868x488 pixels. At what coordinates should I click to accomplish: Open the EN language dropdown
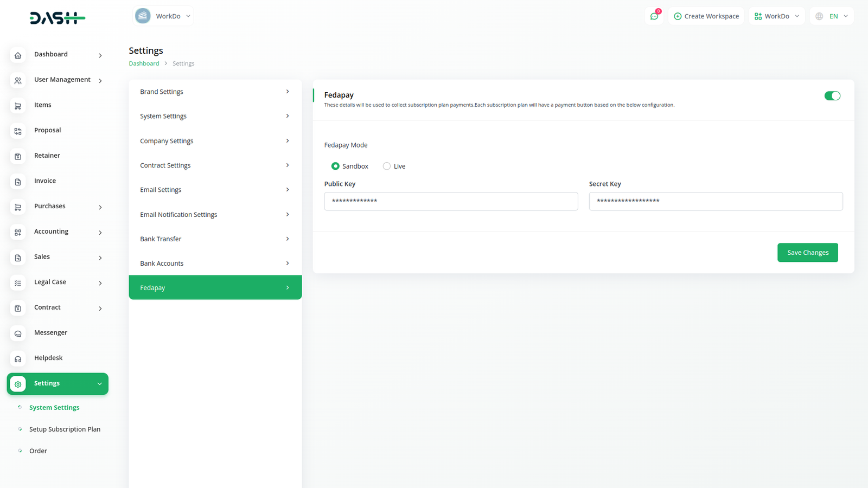[x=832, y=16]
